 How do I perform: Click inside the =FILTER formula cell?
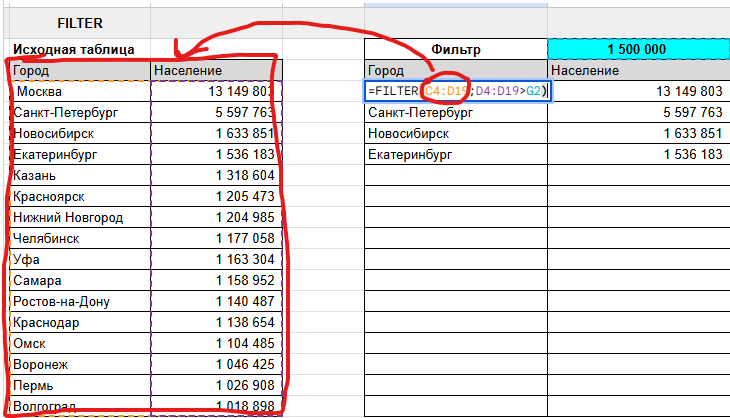click(x=456, y=91)
